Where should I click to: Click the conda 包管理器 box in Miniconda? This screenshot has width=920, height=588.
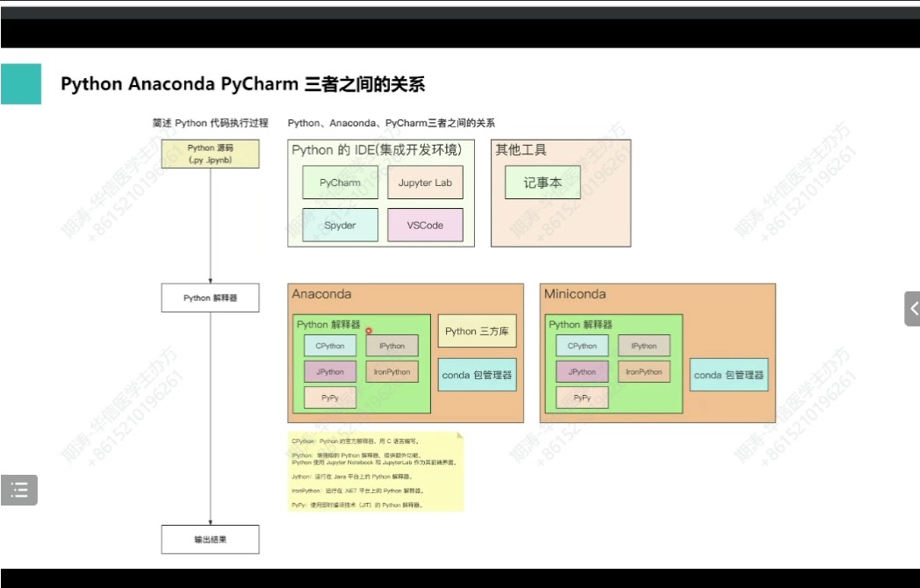tap(730, 375)
